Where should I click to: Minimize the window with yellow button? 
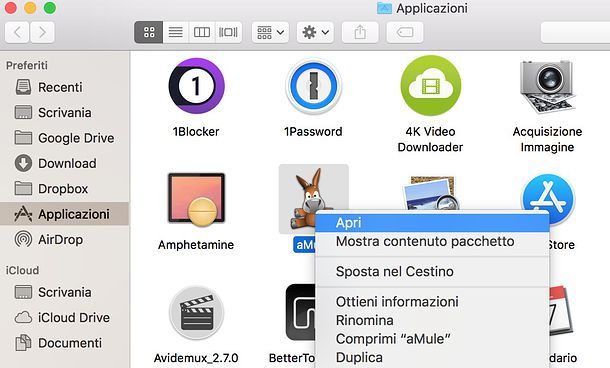click(x=30, y=7)
